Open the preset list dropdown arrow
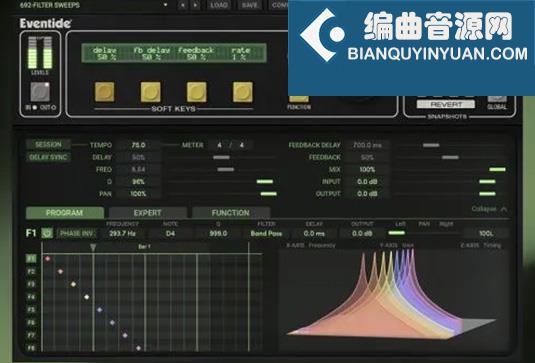The height and width of the screenshot is (363, 535). 165,5
